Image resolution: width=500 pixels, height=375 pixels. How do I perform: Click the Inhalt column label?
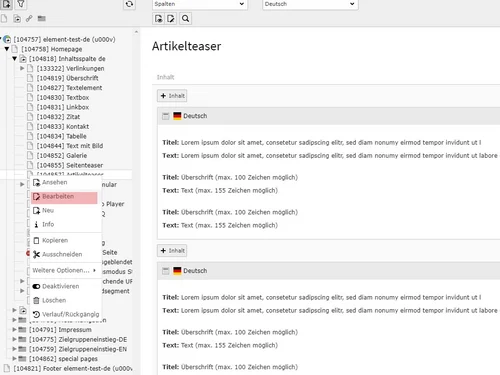(165, 77)
